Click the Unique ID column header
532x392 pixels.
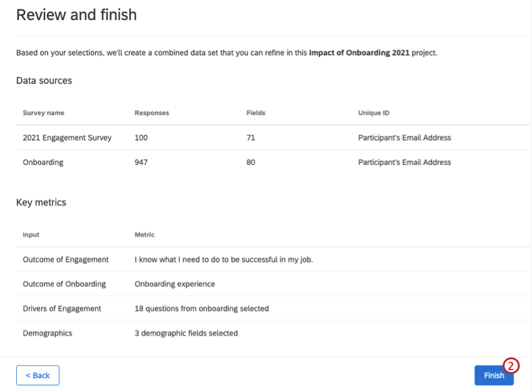pyautogui.click(x=373, y=113)
